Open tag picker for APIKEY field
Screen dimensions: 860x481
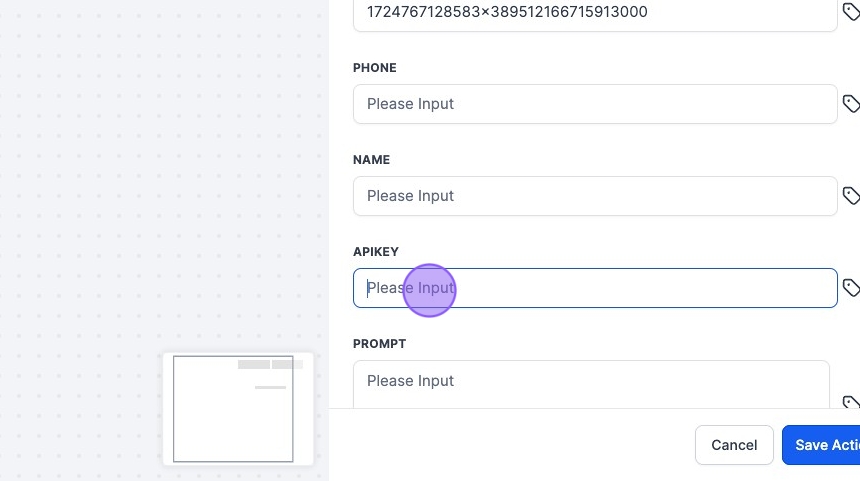(851, 288)
